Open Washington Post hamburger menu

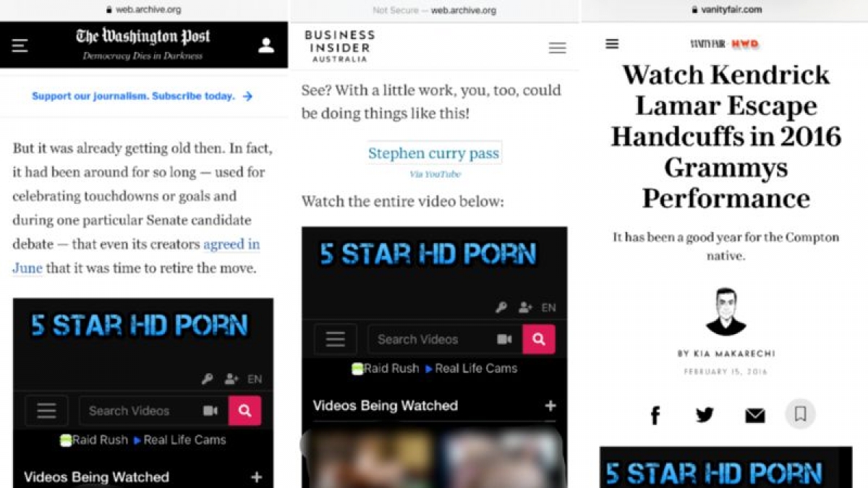pos(20,46)
